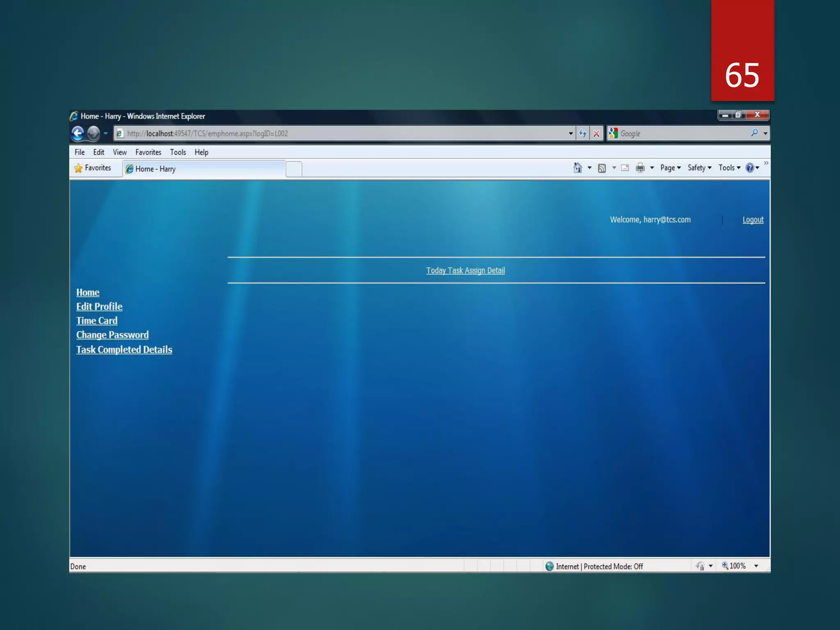Click the RSS Feeds toolbar icon
The image size is (840, 630).
pyautogui.click(x=602, y=168)
